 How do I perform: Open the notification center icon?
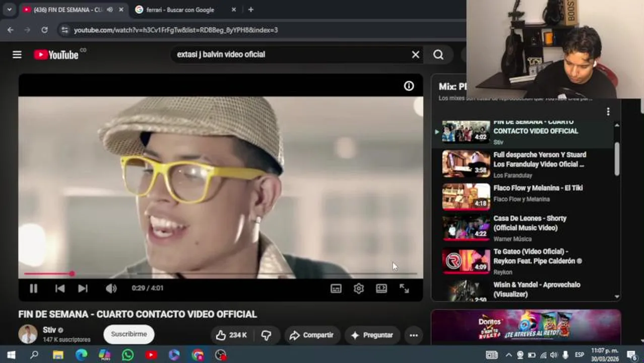[632, 355]
